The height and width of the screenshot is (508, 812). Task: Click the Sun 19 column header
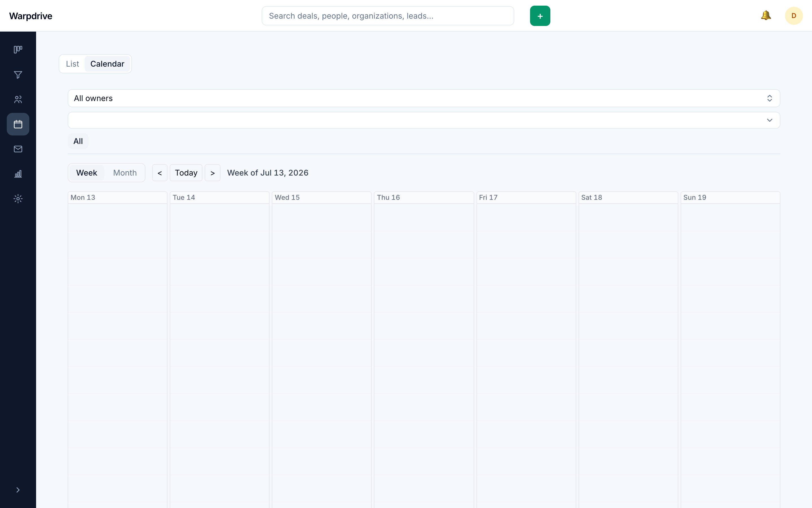[730, 198]
